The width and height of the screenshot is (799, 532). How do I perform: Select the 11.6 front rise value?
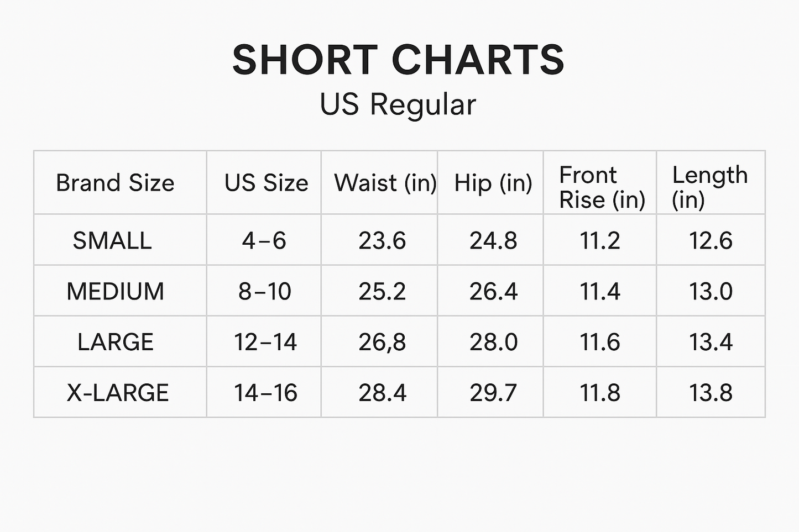click(600, 342)
